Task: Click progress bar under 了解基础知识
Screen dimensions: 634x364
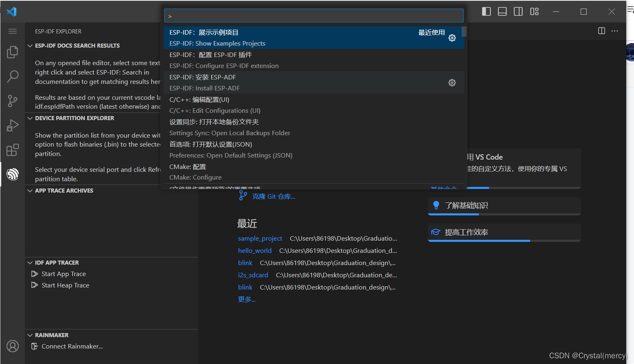Action: click(504, 214)
